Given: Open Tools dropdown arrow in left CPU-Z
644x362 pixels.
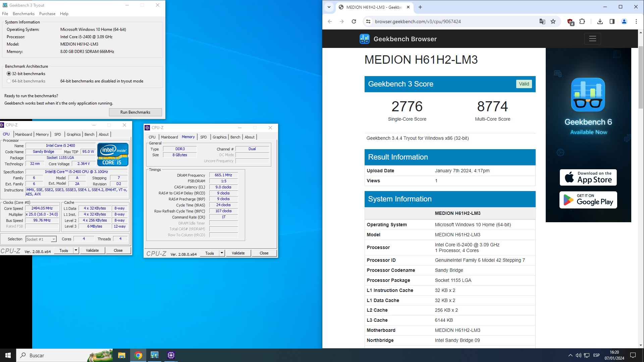Looking at the screenshot, I should (x=76, y=250).
